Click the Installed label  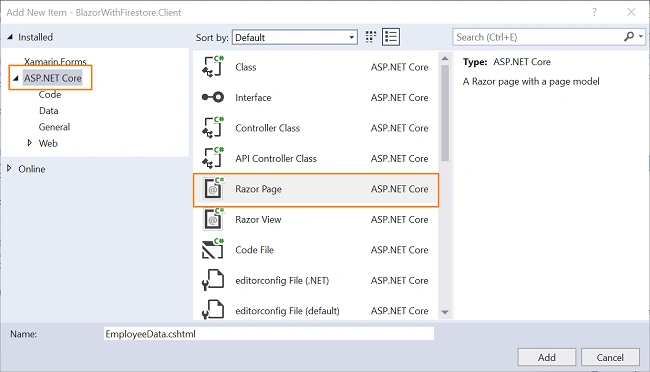tap(36, 37)
